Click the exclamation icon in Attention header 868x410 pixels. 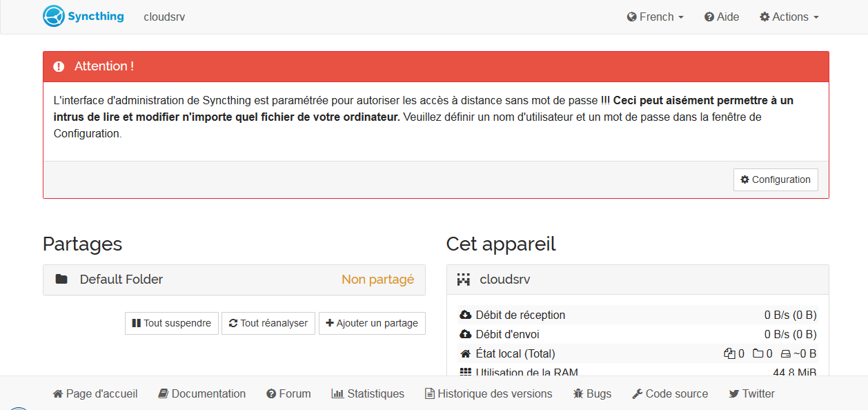click(59, 66)
